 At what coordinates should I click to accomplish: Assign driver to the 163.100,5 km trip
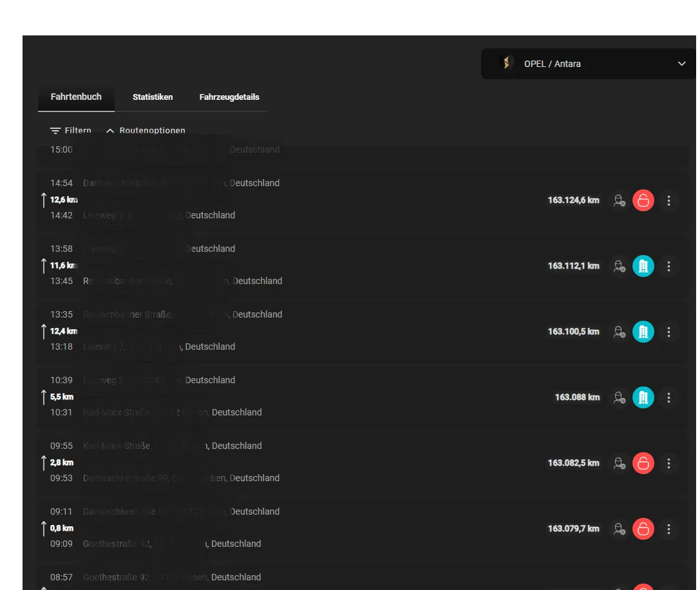click(620, 332)
